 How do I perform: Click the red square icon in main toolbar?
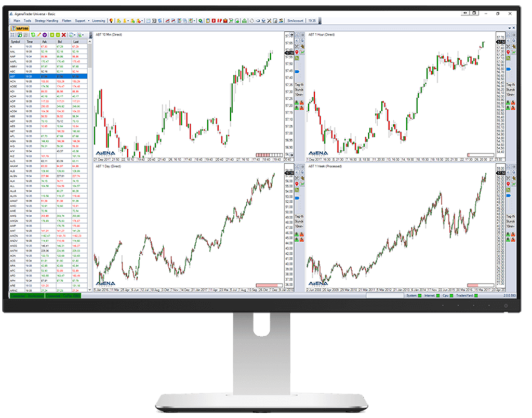click(214, 21)
